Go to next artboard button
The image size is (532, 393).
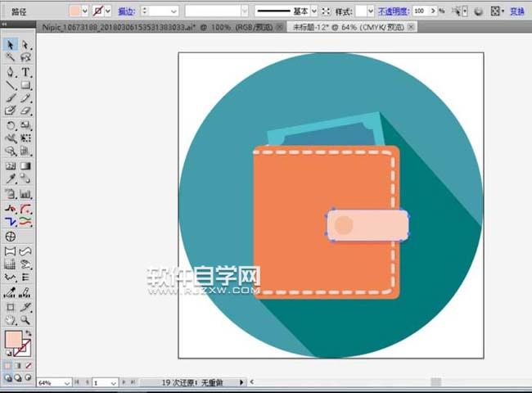(124, 382)
